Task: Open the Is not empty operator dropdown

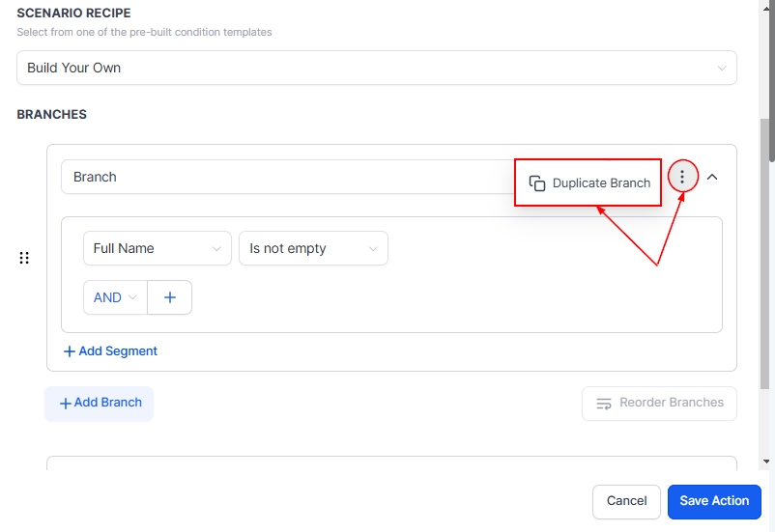Action: click(313, 248)
